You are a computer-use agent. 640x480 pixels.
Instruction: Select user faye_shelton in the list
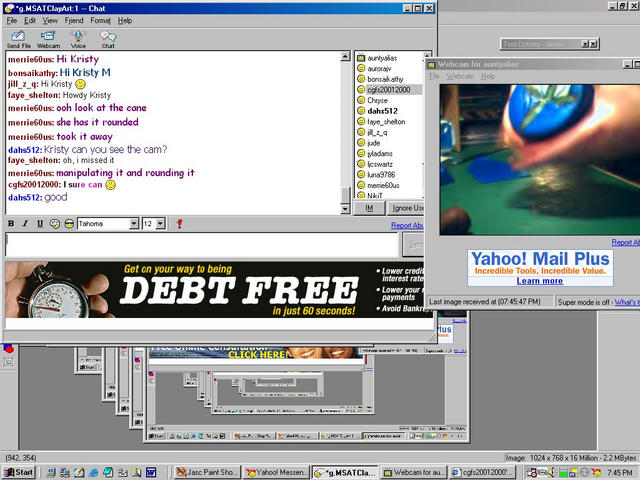pyautogui.click(x=386, y=122)
